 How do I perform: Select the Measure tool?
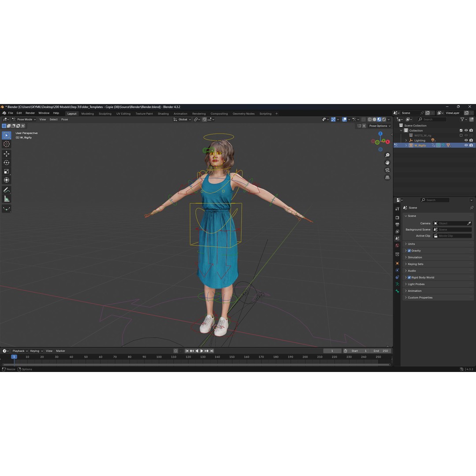6,199
